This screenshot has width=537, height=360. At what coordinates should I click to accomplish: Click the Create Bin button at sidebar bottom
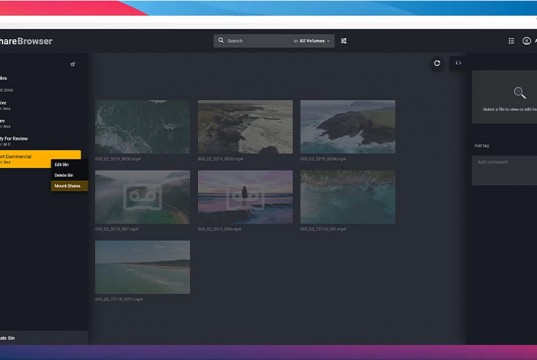point(44,338)
